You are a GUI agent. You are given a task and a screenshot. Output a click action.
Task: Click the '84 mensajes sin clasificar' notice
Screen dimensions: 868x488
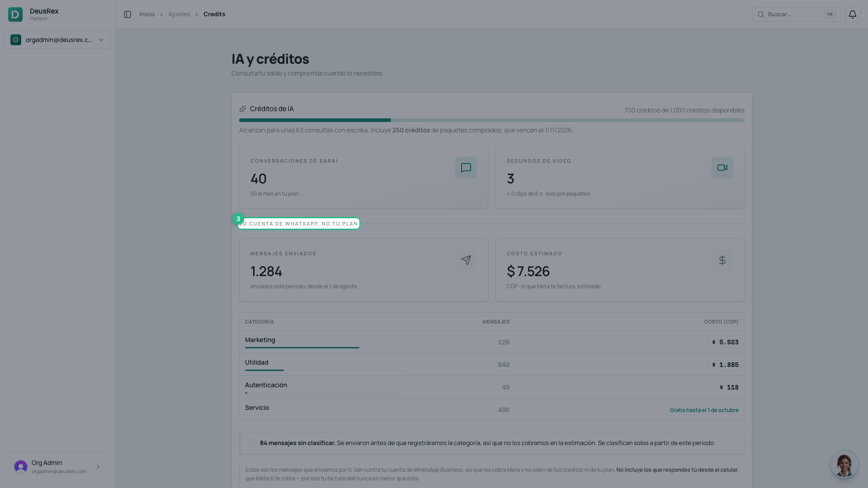[491, 443]
